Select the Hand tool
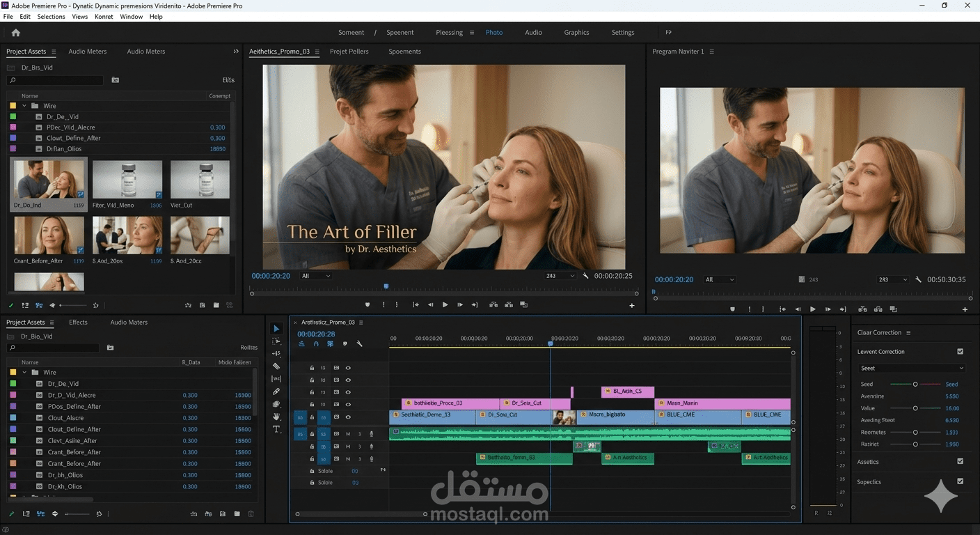 point(276,416)
